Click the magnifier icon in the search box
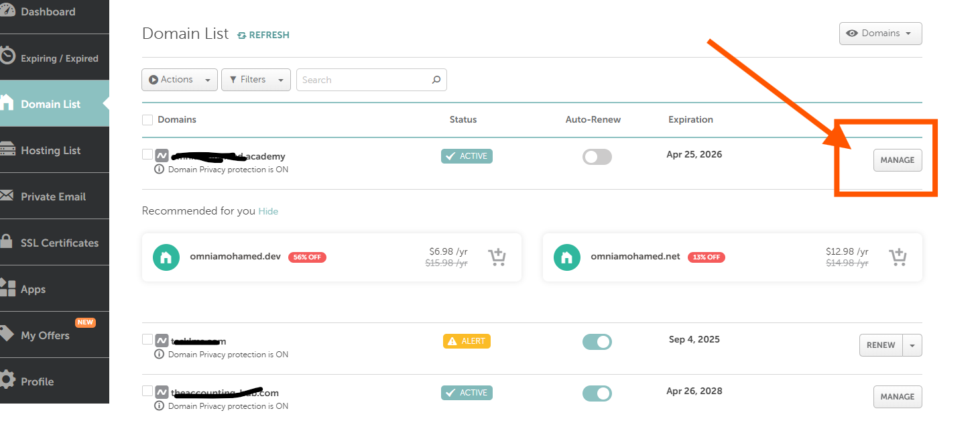The image size is (980, 427). (436, 80)
